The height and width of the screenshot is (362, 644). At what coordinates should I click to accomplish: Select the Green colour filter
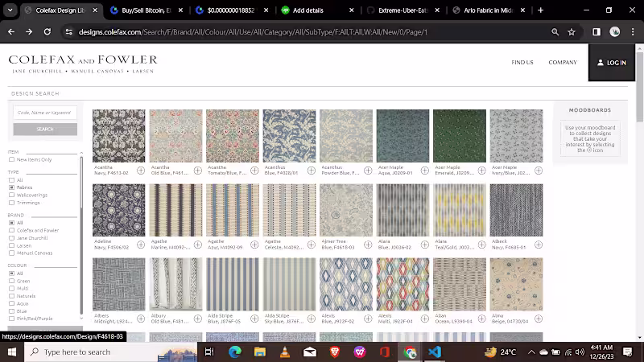(x=12, y=281)
